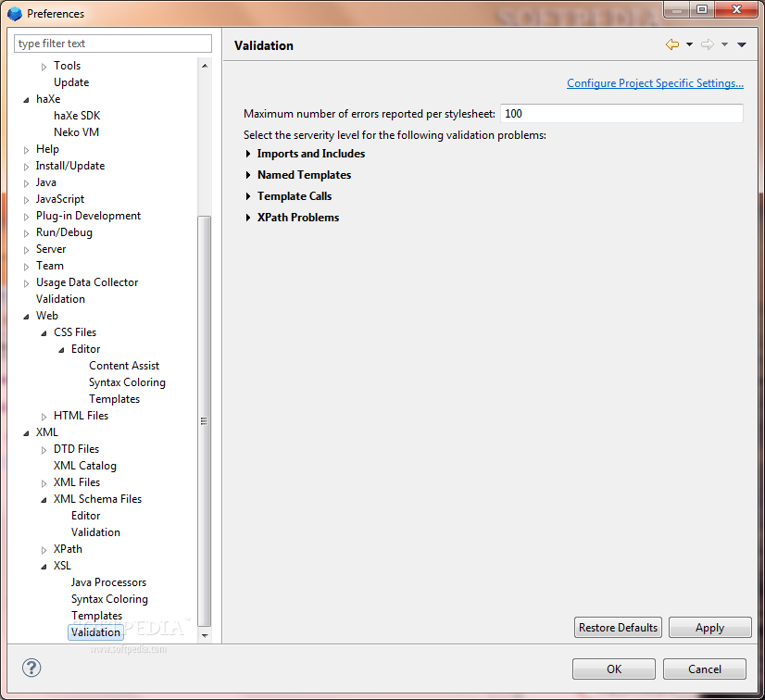
Task: Collapse the CSS Files tree node
Action: click(44, 333)
